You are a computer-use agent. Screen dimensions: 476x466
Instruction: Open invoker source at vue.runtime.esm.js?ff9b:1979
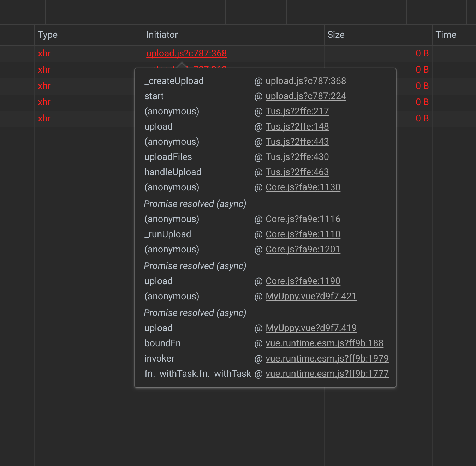327,358
